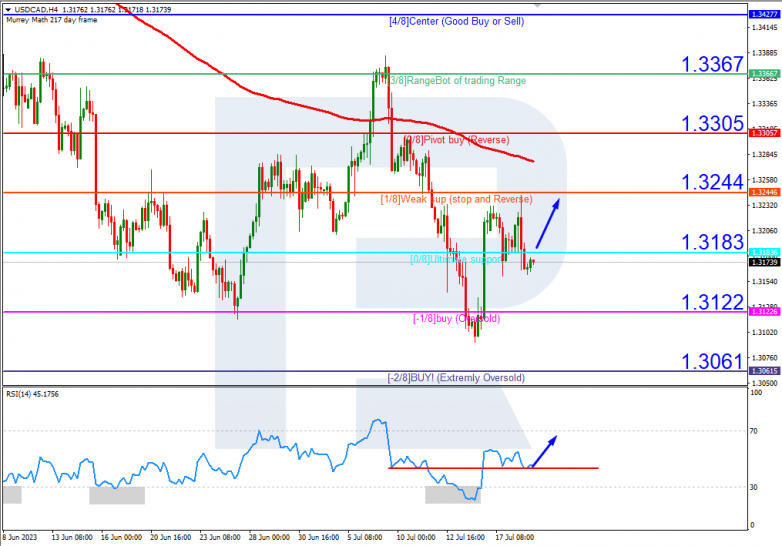This screenshot has width=782, height=546.
Task: Click the [3/8]RangeBot of trading Range label
Action: tap(457, 81)
